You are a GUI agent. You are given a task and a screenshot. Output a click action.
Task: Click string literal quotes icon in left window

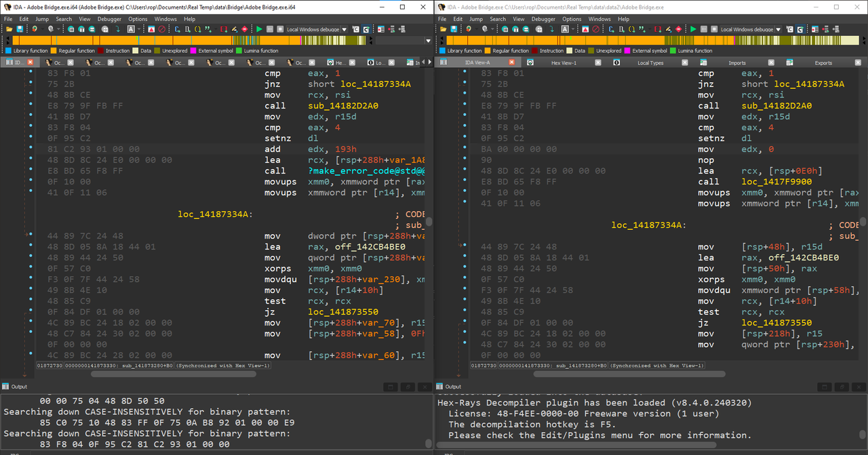click(208, 29)
